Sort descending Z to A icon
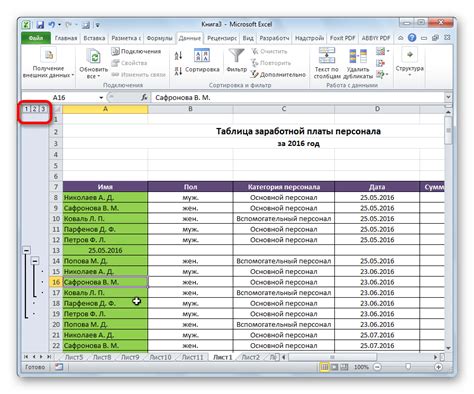 178,71
